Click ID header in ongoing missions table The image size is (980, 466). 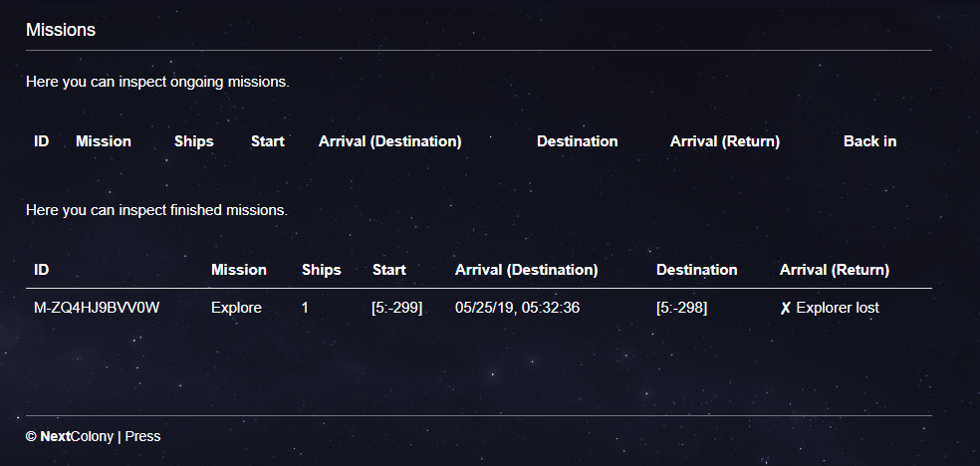point(42,141)
